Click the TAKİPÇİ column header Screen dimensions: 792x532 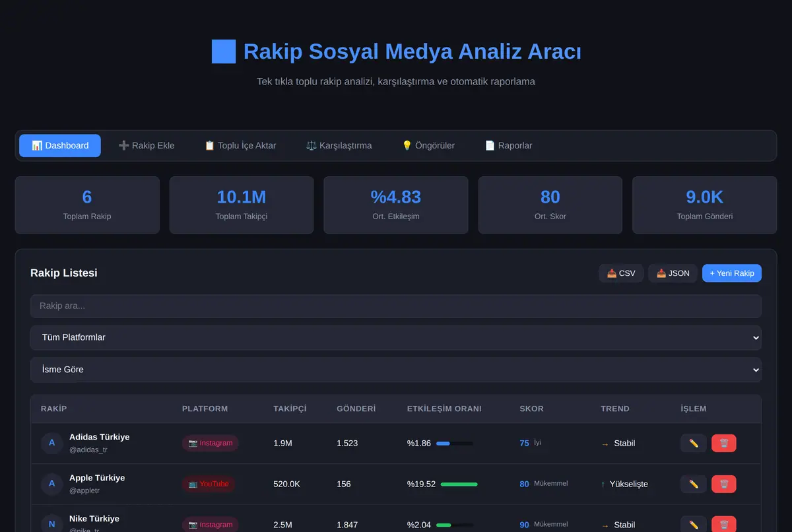tap(290, 409)
